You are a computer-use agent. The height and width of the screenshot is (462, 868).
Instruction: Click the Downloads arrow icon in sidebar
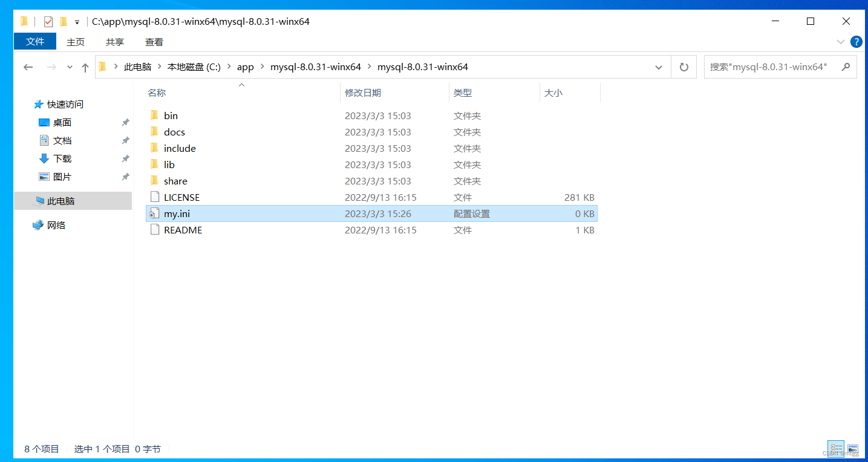tap(44, 158)
